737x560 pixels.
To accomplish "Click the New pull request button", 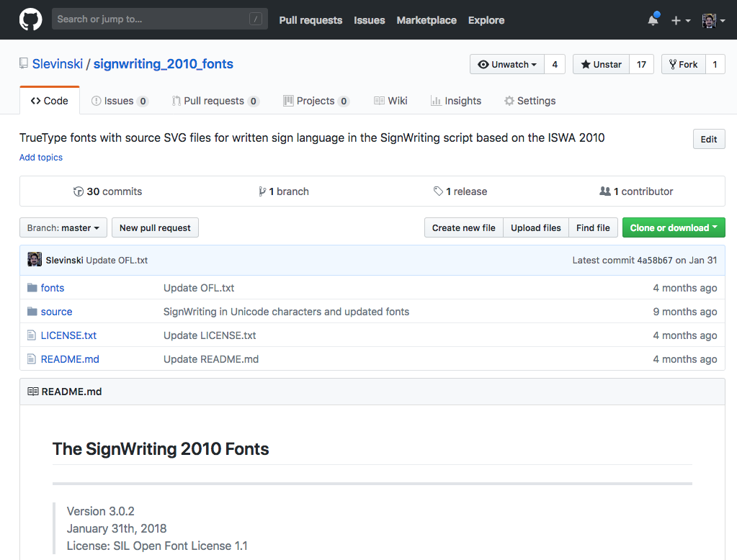I will pyautogui.click(x=155, y=228).
